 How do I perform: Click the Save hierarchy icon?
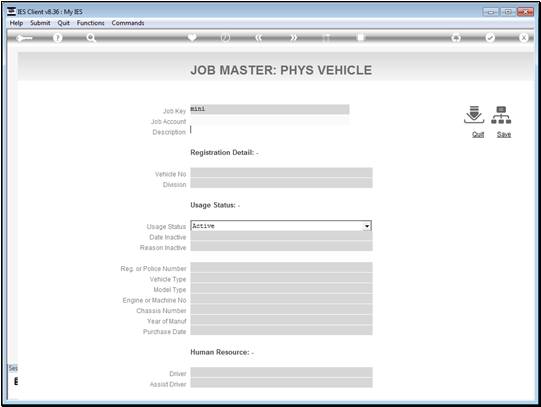click(501, 115)
